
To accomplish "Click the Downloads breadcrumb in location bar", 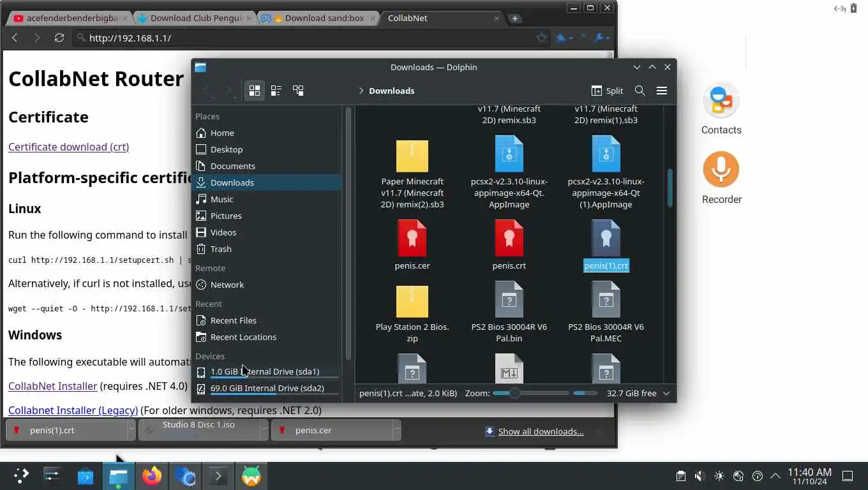I will point(391,91).
